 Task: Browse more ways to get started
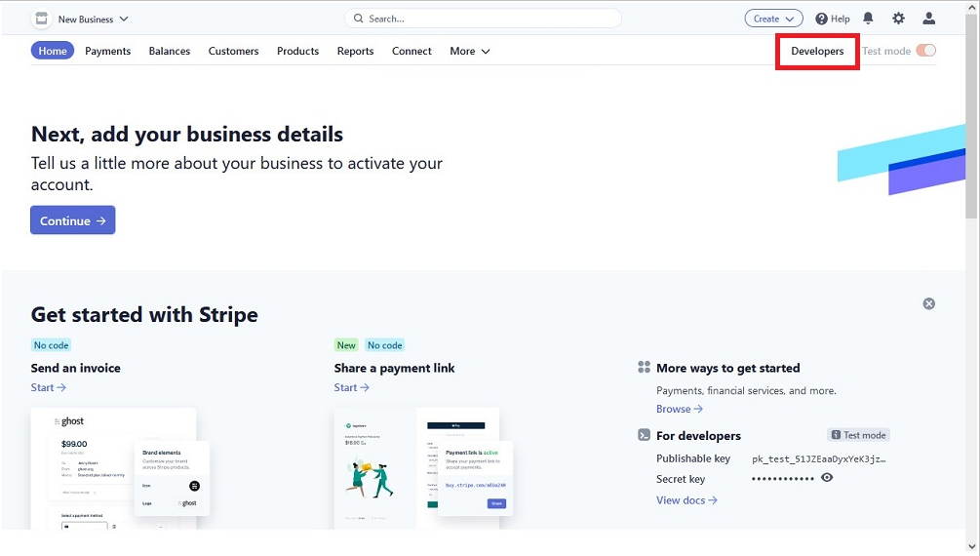(x=680, y=409)
